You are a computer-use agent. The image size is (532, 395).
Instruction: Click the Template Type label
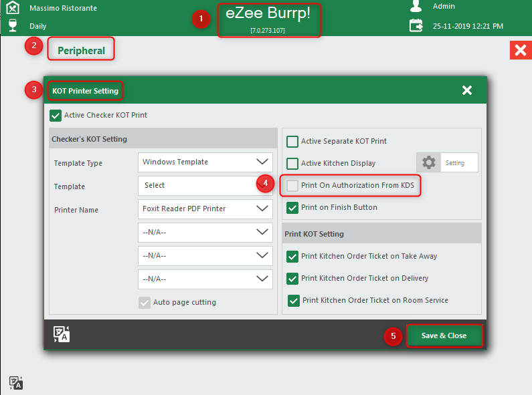[78, 163]
